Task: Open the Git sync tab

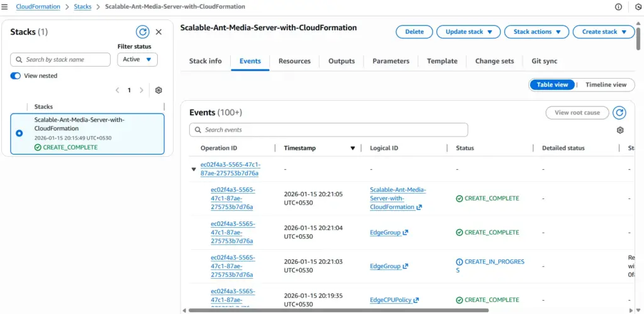Action: click(x=545, y=61)
